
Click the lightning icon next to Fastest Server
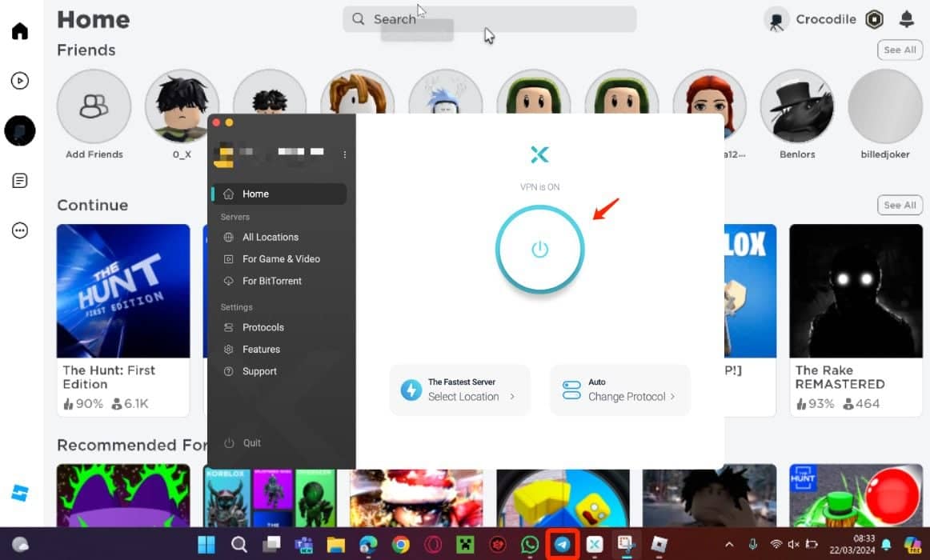pos(411,390)
